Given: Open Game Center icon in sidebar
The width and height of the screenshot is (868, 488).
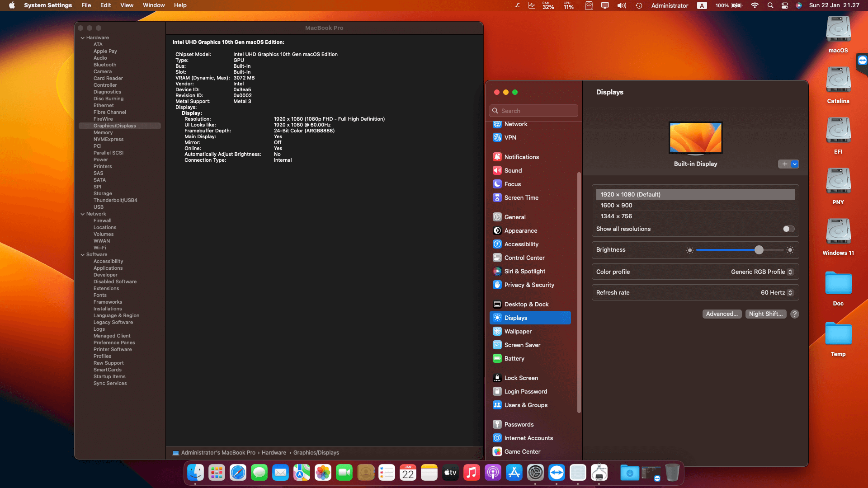Looking at the screenshot, I should click(x=497, y=451).
